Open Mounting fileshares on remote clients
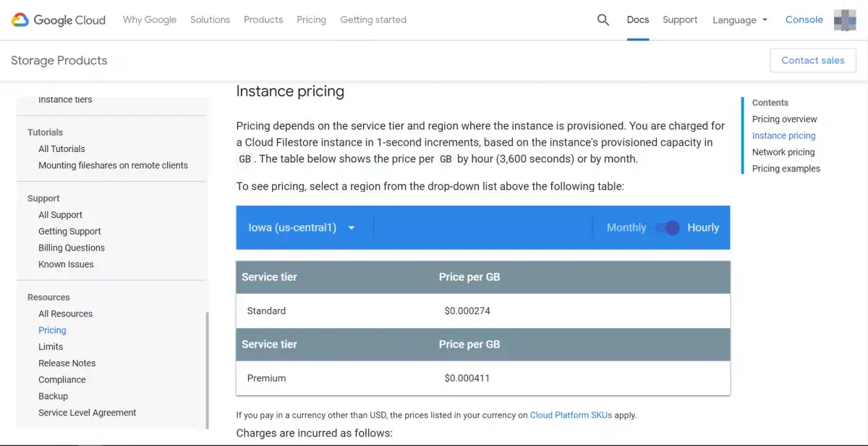The image size is (868, 446). [x=113, y=166]
